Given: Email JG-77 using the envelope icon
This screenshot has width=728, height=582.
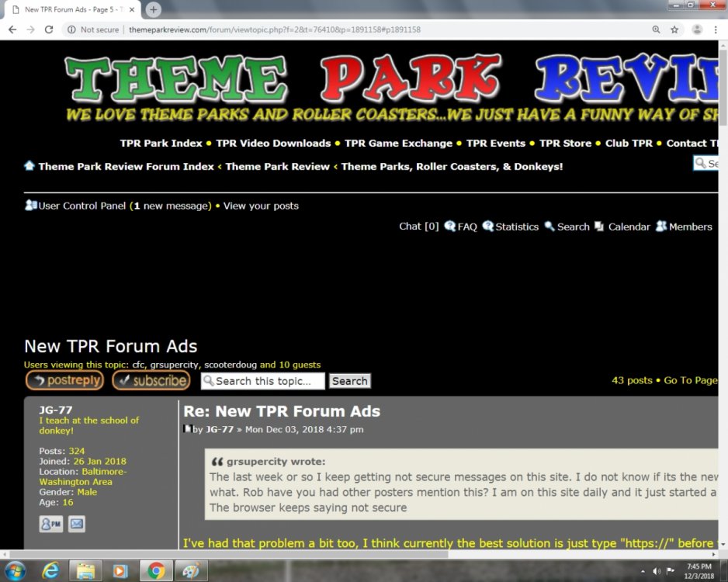Looking at the screenshot, I should 76,524.
